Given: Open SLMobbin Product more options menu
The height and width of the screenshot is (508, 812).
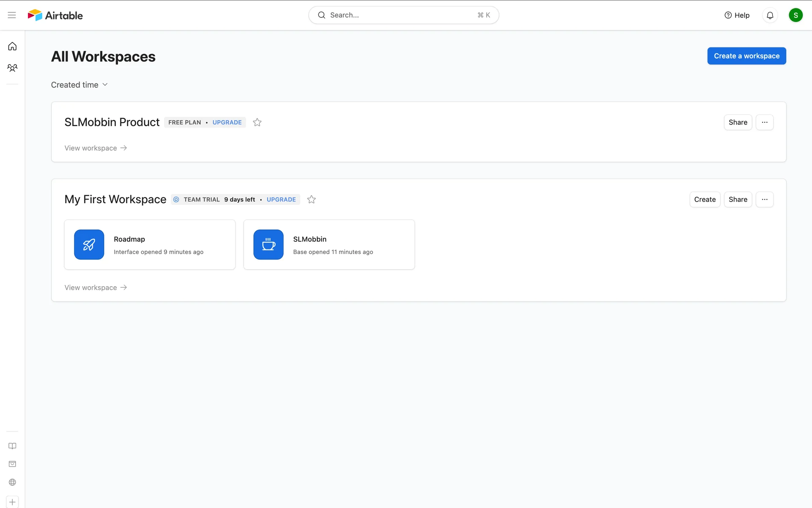Looking at the screenshot, I should pos(764,122).
